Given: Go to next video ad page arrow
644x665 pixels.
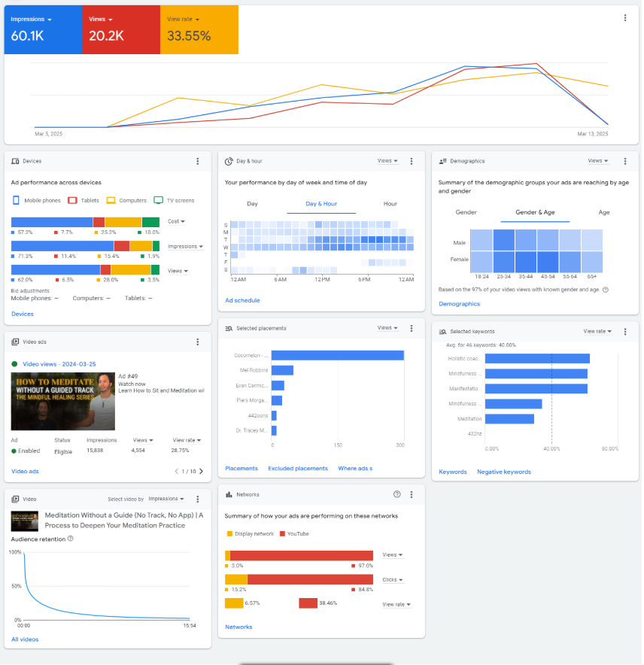Looking at the screenshot, I should click(201, 472).
